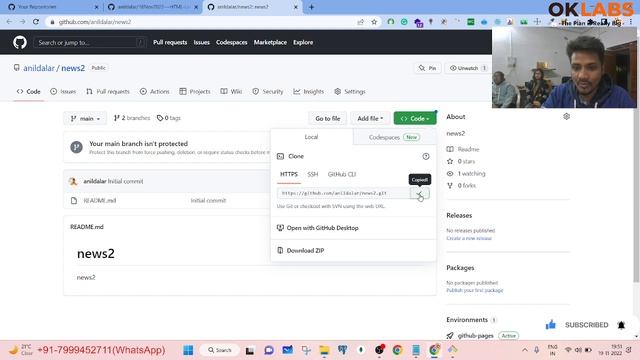Open the repository Issues tab
640x360 pixels.
(63, 91)
